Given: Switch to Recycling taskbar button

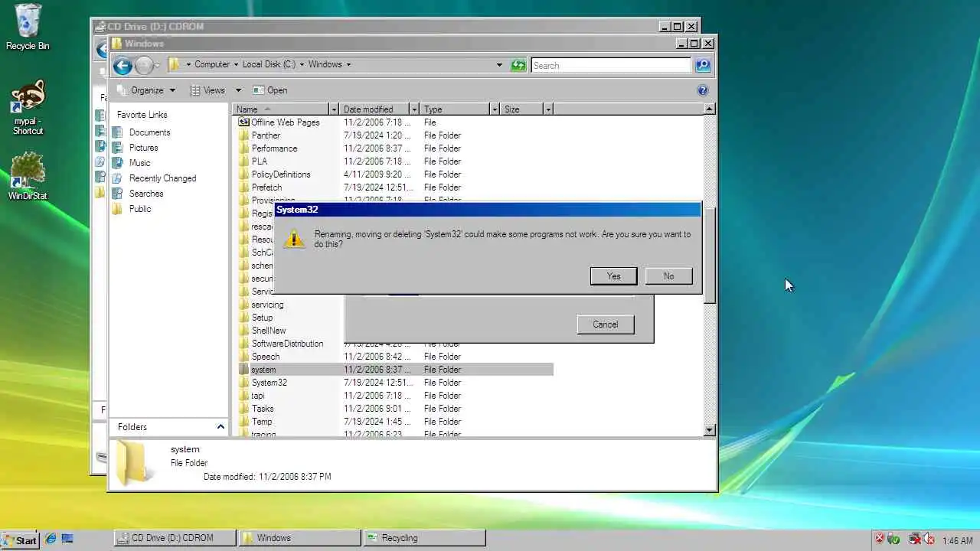Looking at the screenshot, I should (423, 538).
